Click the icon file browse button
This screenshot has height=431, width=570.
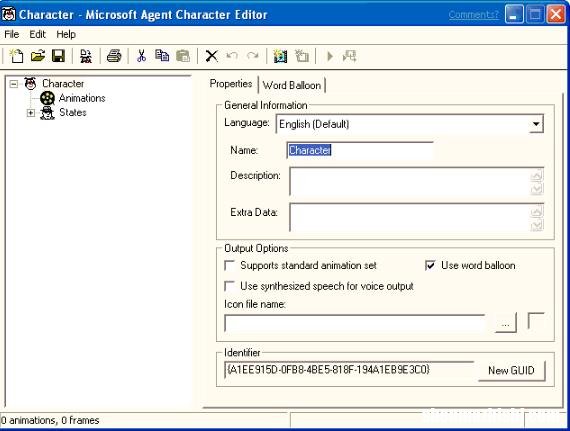pyautogui.click(x=506, y=323)
